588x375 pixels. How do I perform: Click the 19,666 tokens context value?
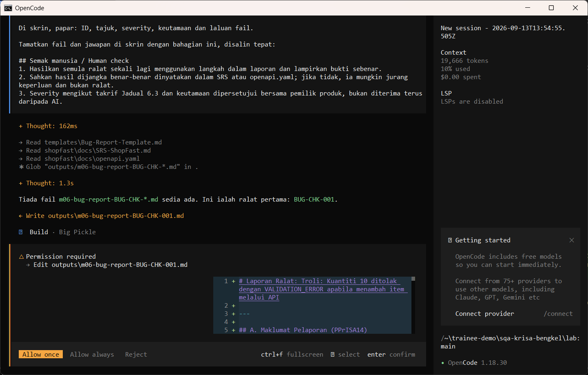coord(464,60)
